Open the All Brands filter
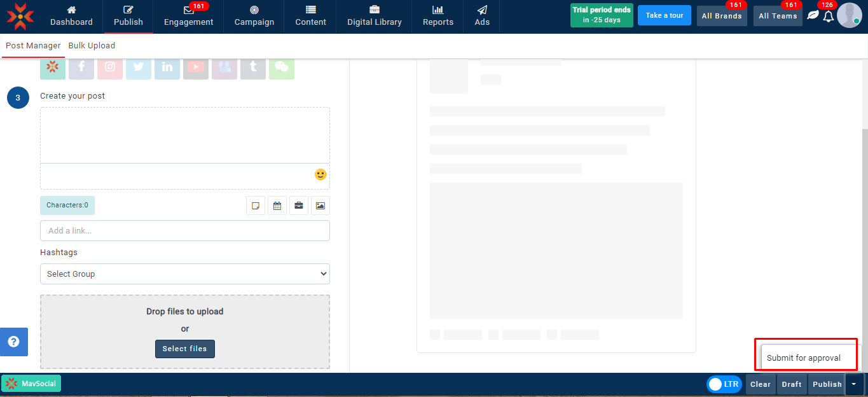868x397 pixels. tap(722, 16)
